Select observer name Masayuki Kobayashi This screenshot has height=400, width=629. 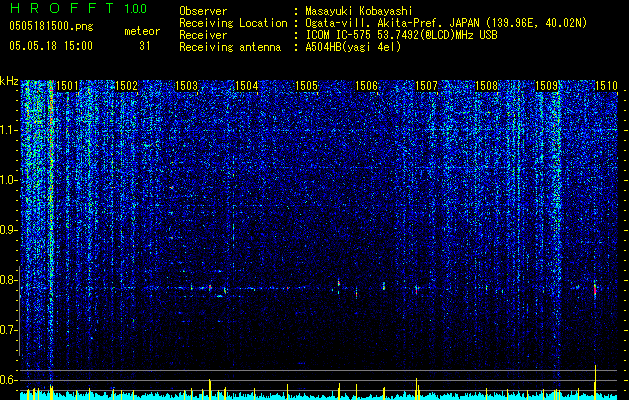[x=359, y=12]
